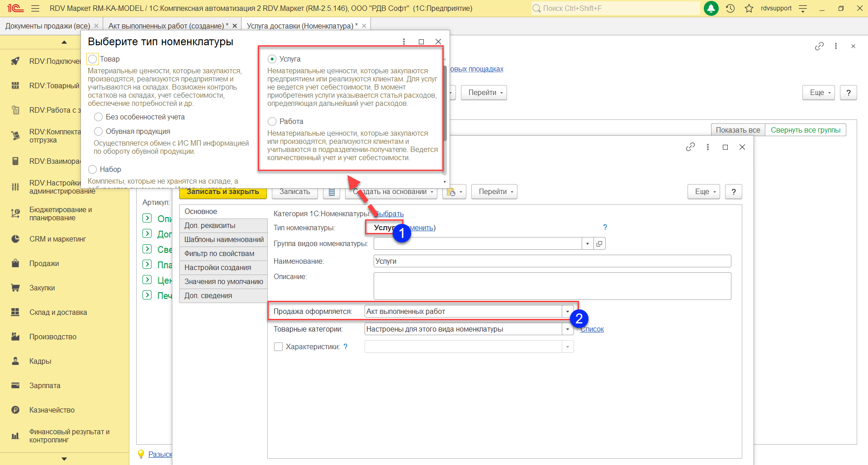Click the notifications bell icon
868x465 pixels.
711,8
